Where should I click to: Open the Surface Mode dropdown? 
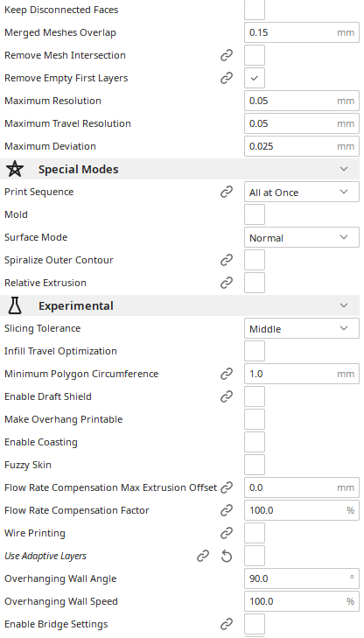[302, 238]
